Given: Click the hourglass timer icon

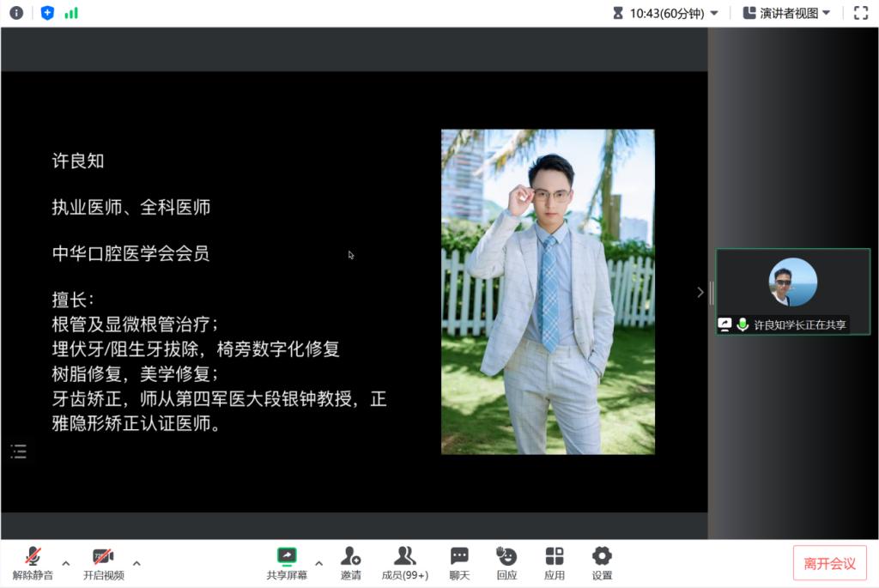Looking at the screenshot, I should coord(618,13).
